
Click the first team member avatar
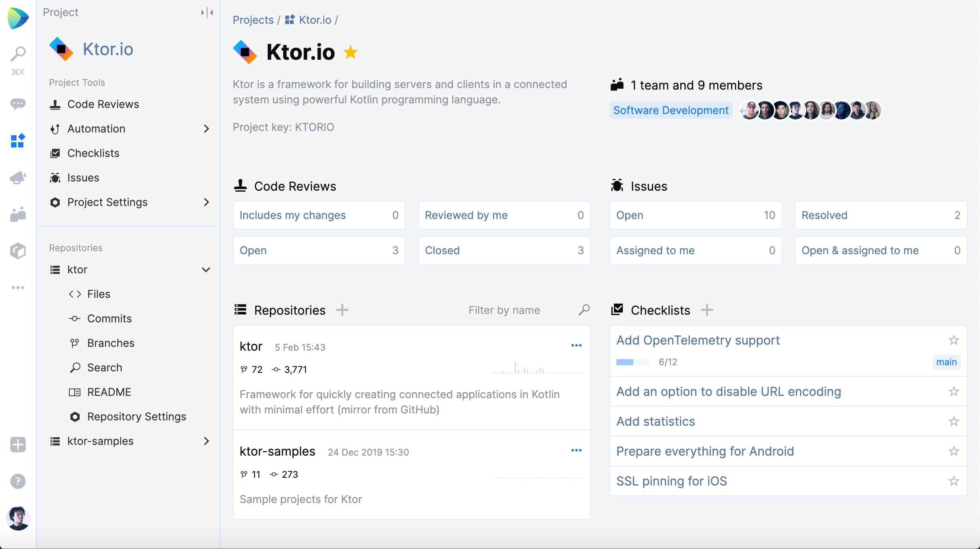coord(750,110)
